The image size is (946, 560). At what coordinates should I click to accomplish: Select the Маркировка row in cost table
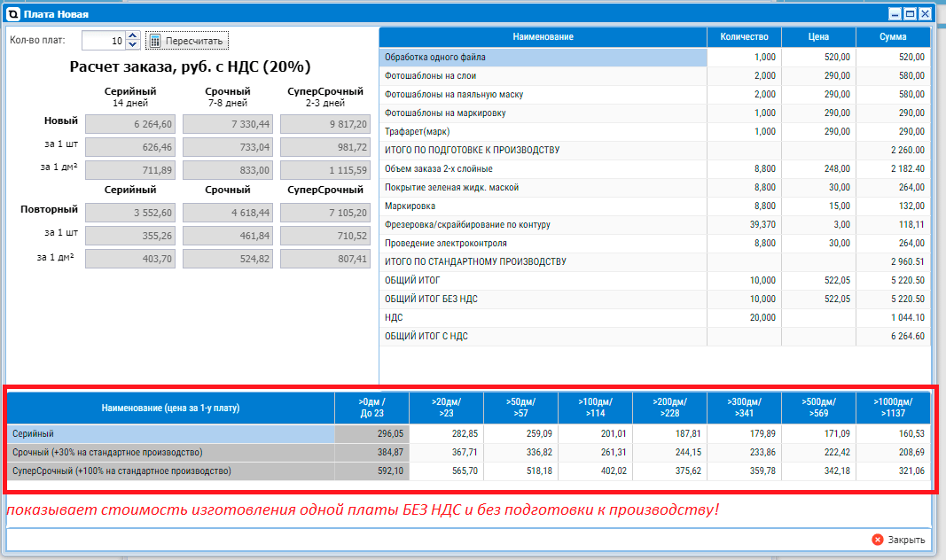click(x=543, y=206)
